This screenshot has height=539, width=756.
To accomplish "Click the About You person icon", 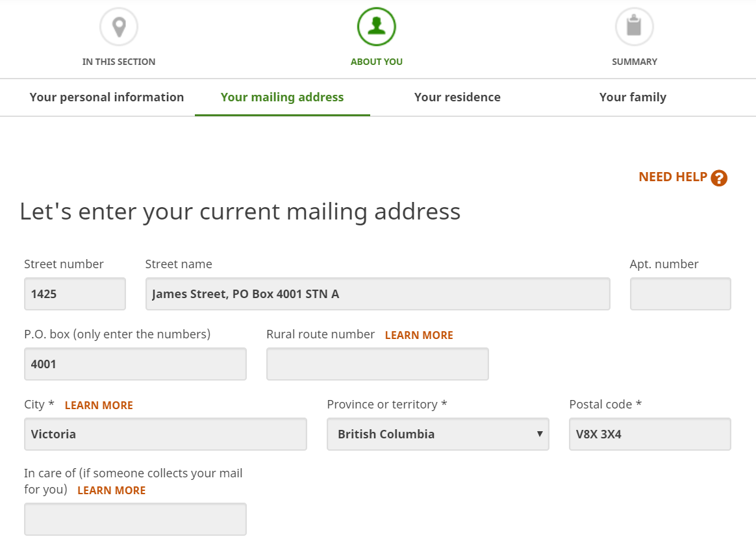I will coord(377,27).
